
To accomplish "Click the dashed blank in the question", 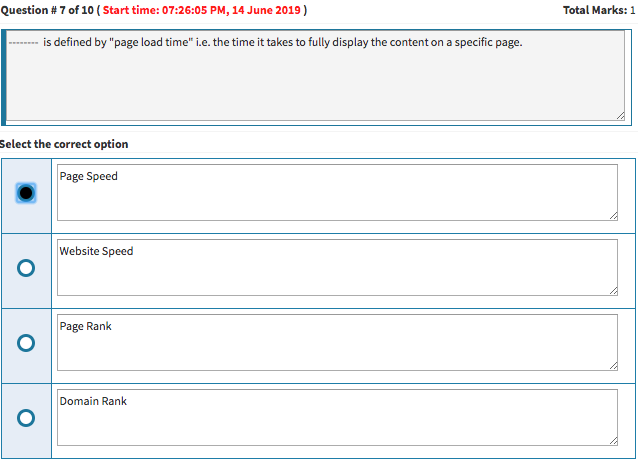I will coord(24,43).
